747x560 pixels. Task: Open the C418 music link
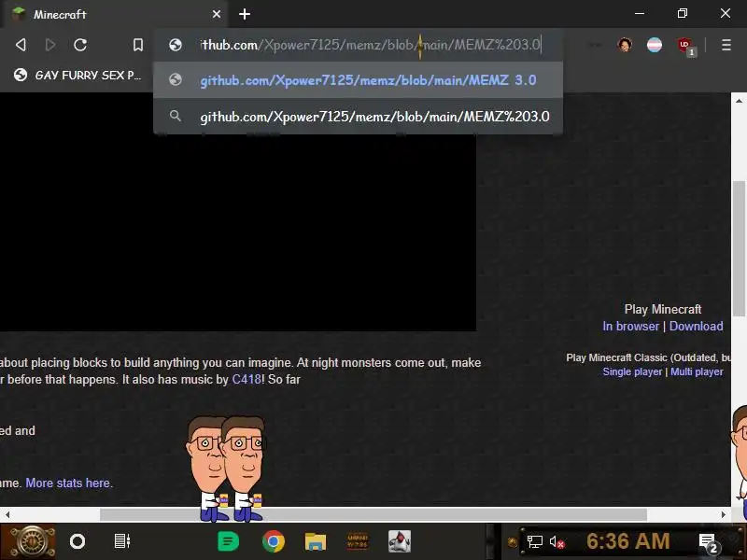247,380
